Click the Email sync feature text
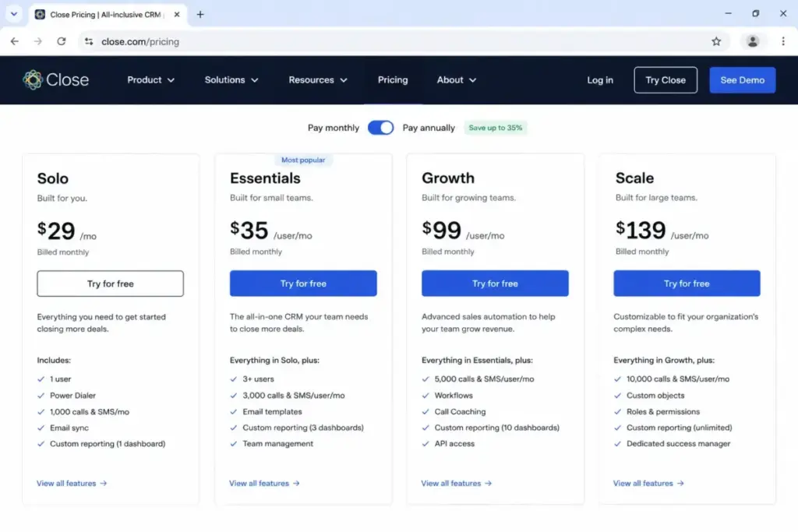Viewport: 798px width, 532px height. point(69,428)
